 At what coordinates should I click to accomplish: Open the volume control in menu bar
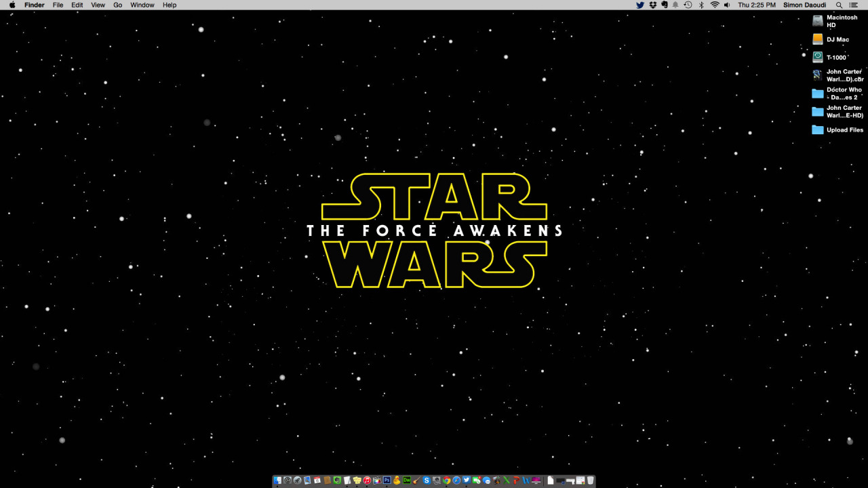tap(727, 5)
